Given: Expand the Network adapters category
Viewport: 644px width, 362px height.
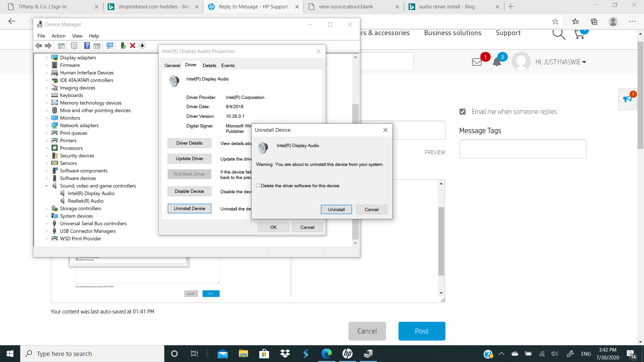Looking at the screenshot, I should 47,125.
